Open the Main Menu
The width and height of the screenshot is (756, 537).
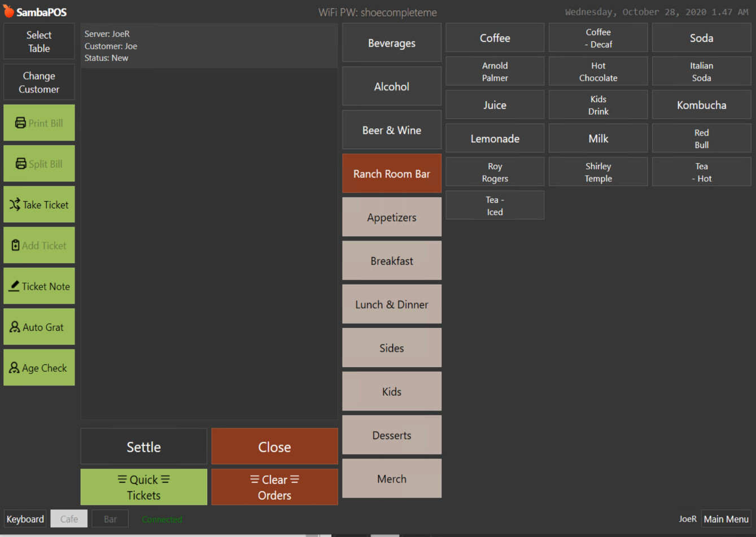(726, 518)
